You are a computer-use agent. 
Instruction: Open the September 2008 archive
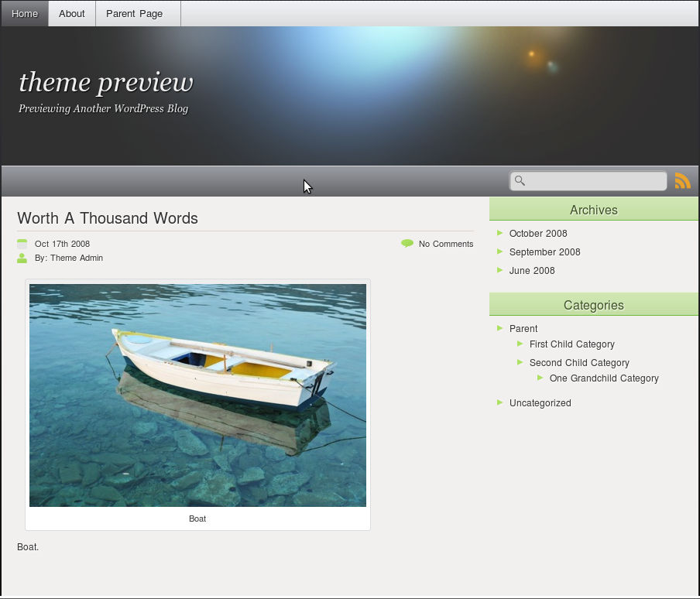pyautogui.click(x=544, y=252)
